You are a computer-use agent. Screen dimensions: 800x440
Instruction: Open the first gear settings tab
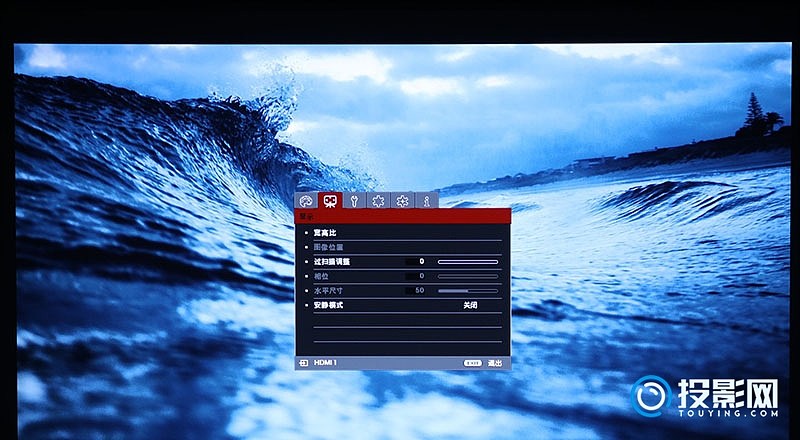tap(378, 200)
